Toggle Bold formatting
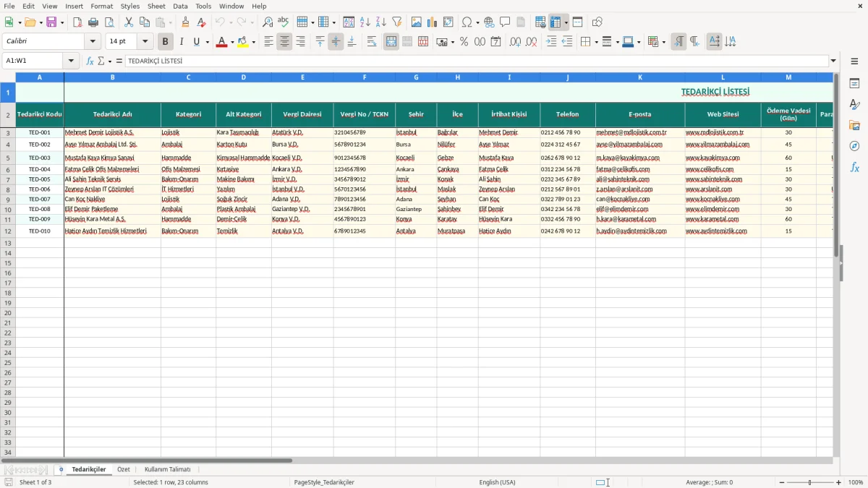The image size is (868, 488). [x=166, y=42]
